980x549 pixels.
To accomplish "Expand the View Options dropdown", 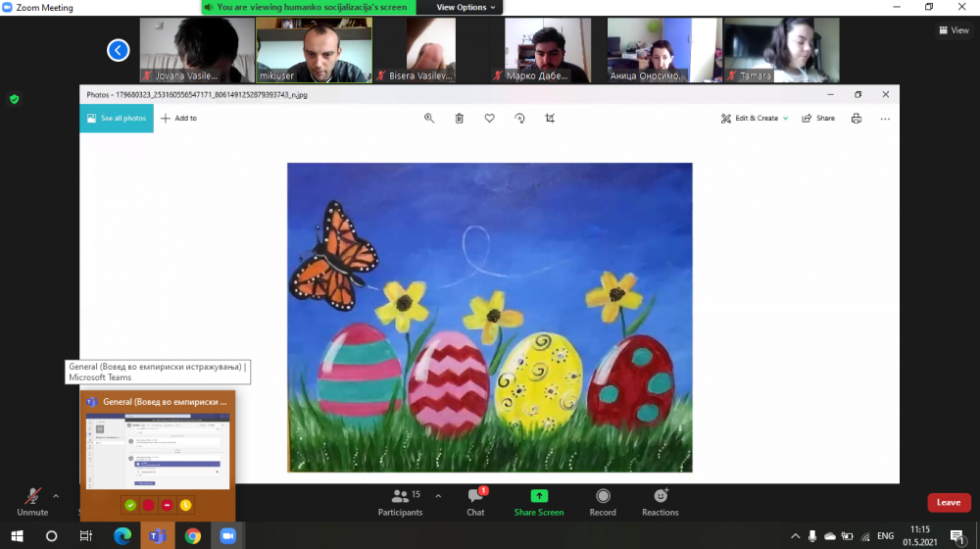I will pos(466,7).
